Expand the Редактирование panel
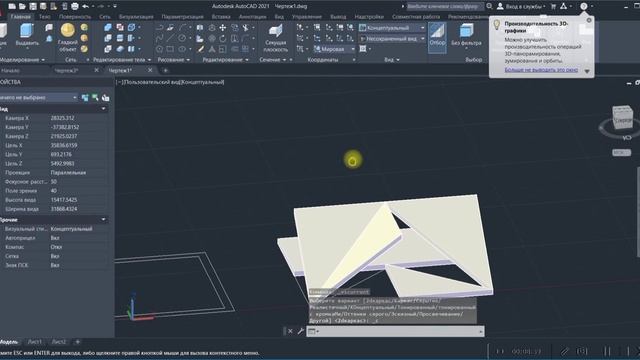 (x=226, y=60)
